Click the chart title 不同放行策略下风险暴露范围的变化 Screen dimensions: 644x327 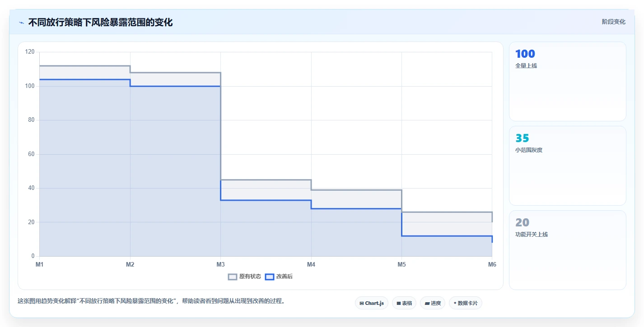pyautogui.click(x=100, y=22)
